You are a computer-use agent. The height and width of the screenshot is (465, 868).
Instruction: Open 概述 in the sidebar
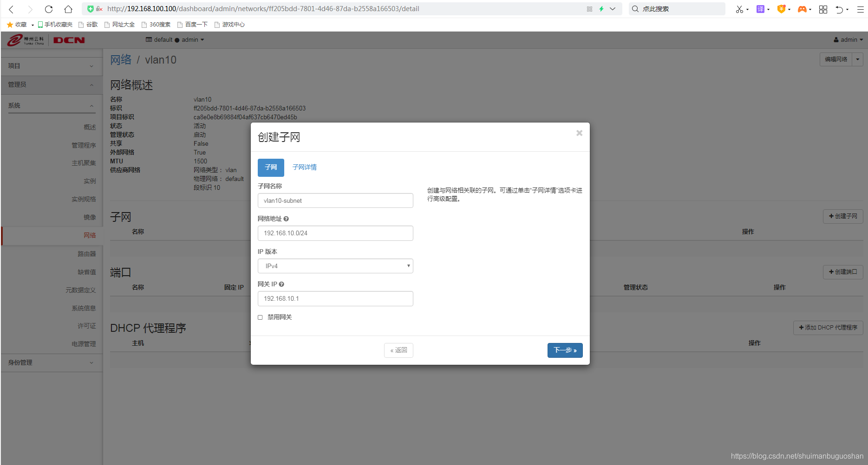click(x=90, y=127)
